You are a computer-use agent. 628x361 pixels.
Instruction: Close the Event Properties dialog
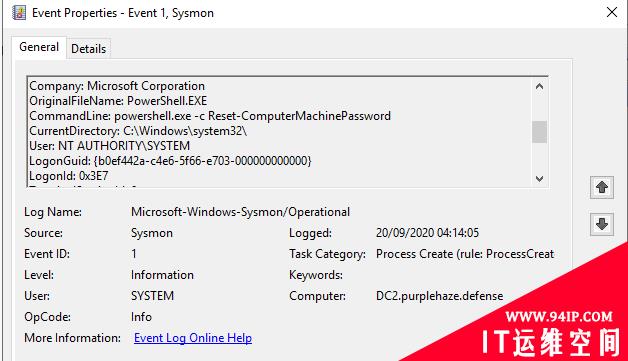coord(612,12)
